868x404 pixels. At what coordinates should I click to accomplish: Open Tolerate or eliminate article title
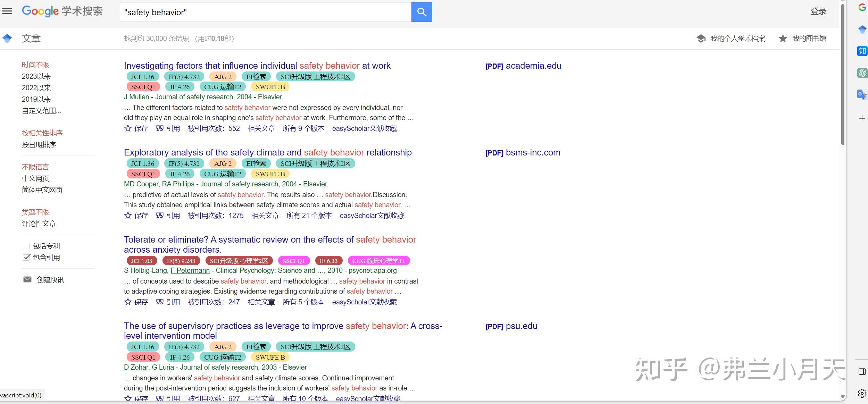pyautogui.click(x=270, y=244)
